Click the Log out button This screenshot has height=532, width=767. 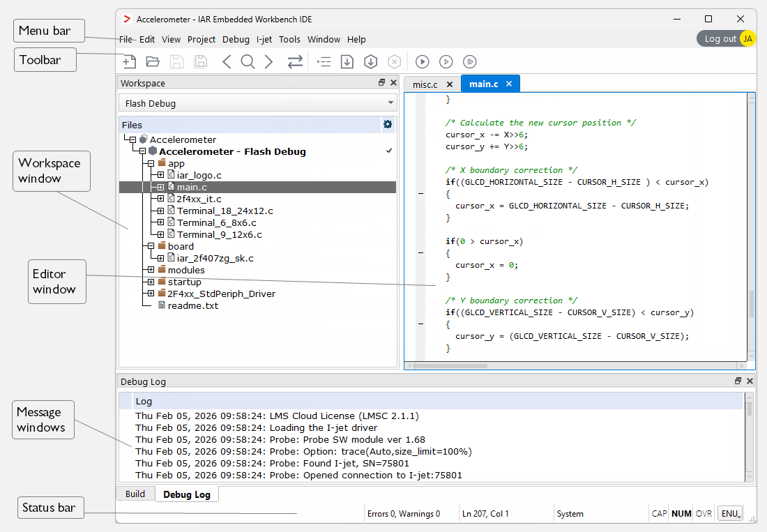coord(720,38)
